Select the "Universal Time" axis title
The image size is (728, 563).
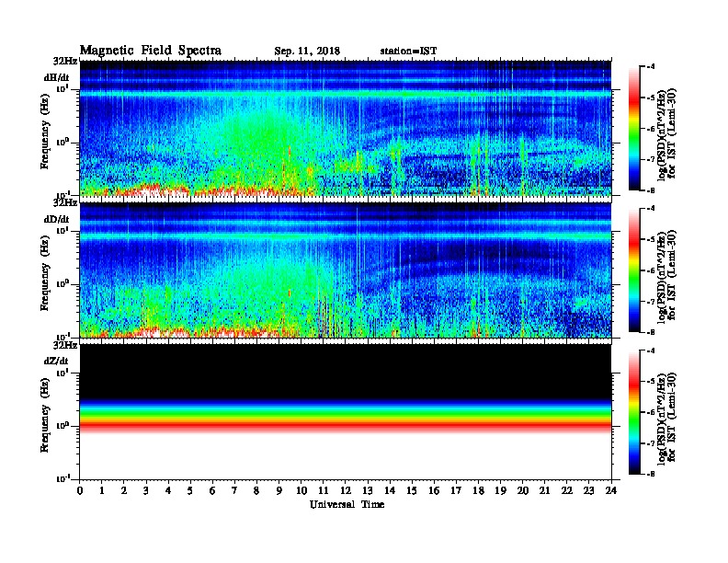(x=347, y=504)
